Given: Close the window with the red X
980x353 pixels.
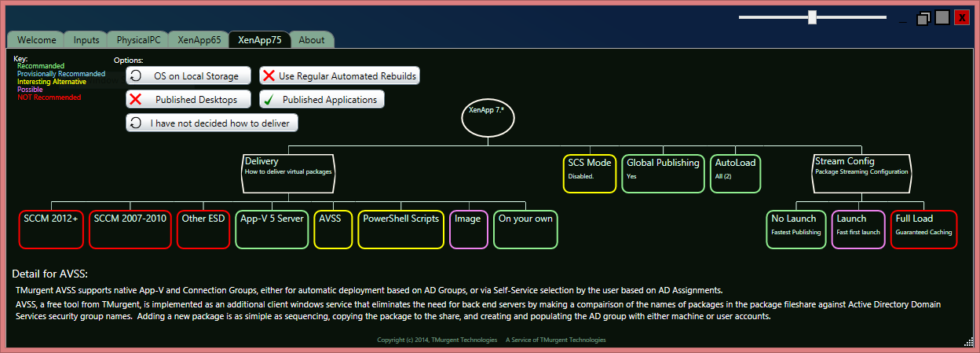Looking at the screenshot, I should [x=962, y=17].
